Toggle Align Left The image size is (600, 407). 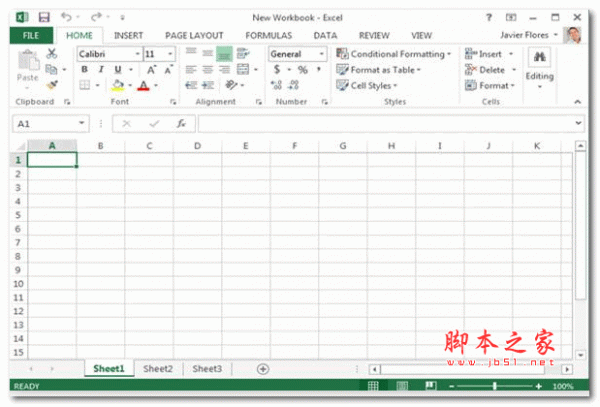(191, 70)
